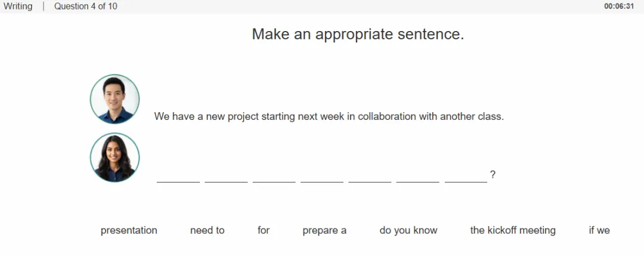Choose the 'do you know' tile
Screen dimensions: 644x256
point(408,230)
